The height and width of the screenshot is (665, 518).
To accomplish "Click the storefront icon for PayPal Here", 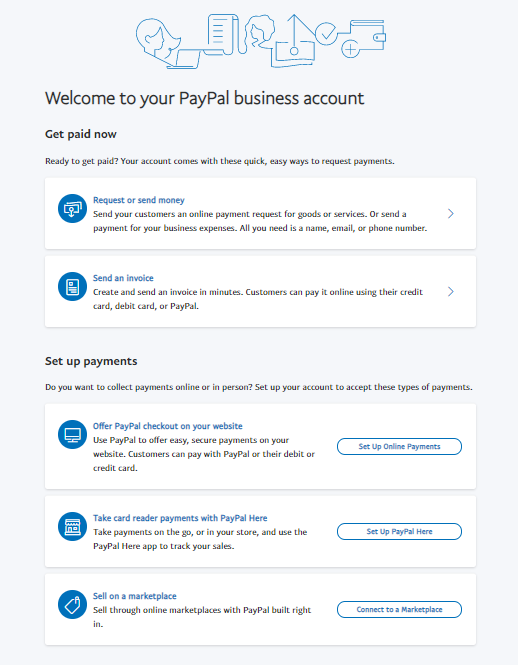I will point(72,527).
